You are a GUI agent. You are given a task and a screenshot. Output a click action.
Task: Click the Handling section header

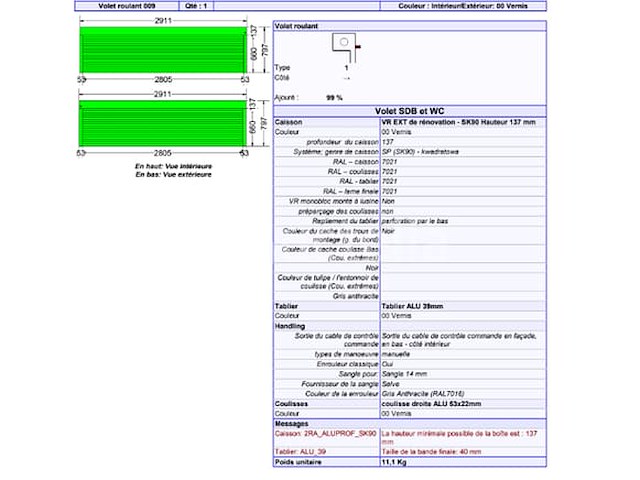[291, 326]
